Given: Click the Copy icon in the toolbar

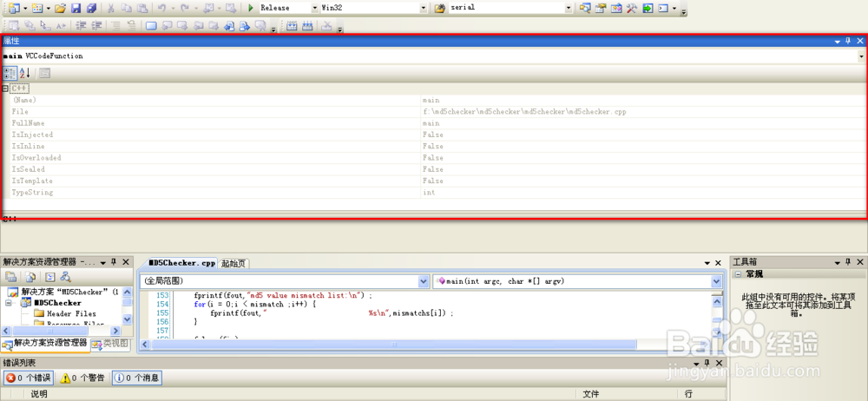Looking at the screenshot, I should click(127, 8).
